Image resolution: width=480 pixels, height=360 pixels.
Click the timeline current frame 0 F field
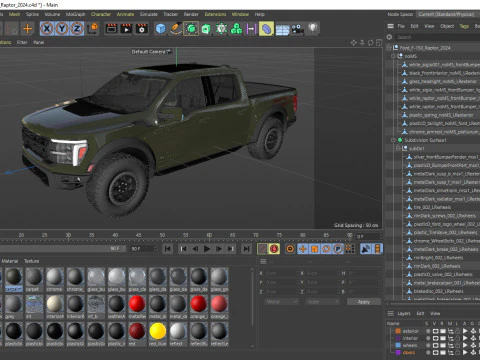(x=368, y=237)
